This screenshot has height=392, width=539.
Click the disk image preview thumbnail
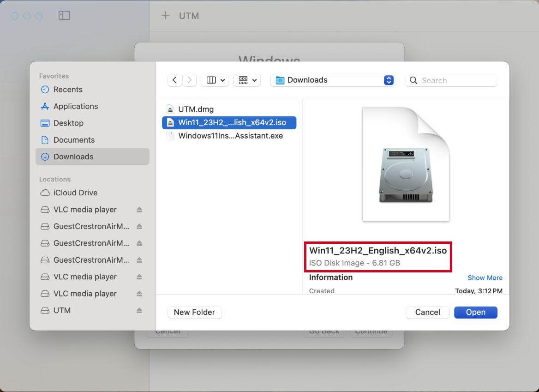pos(406,164)
